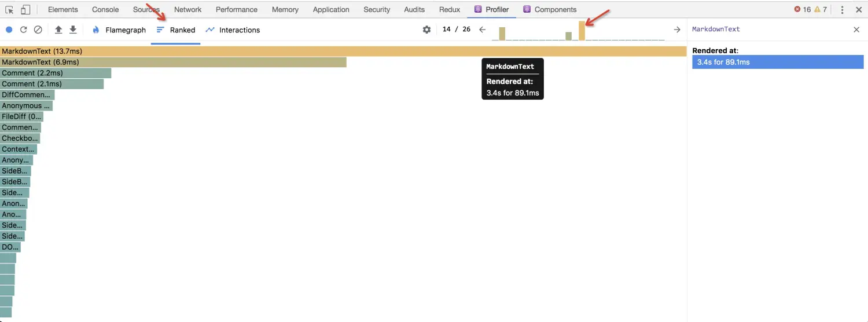Activate the inspect element picker icon

pyautogui.click(x=10, y=10)
